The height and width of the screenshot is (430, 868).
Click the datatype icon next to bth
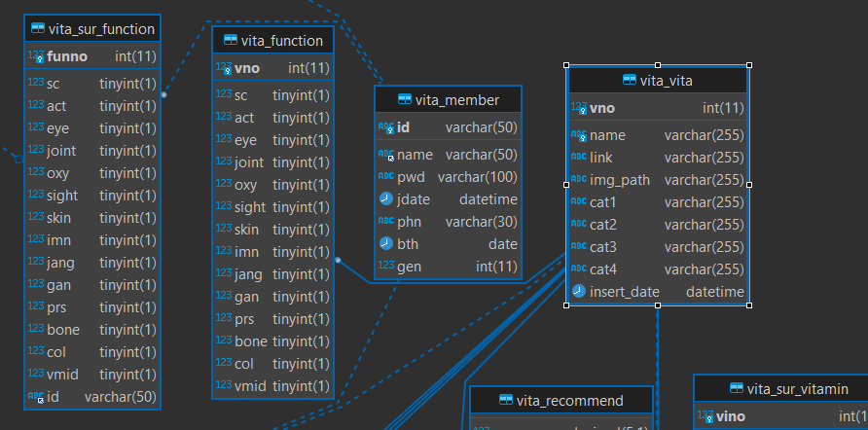click(x=385, y=244)
